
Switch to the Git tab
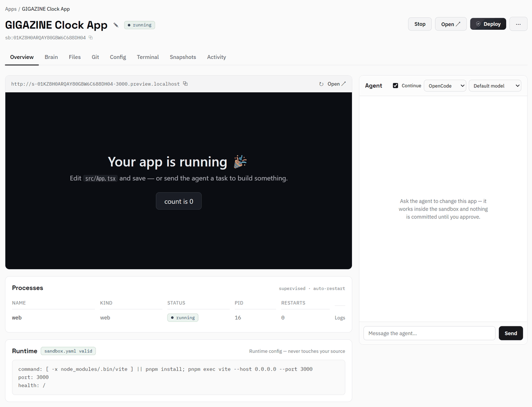[x=95, y=57]
